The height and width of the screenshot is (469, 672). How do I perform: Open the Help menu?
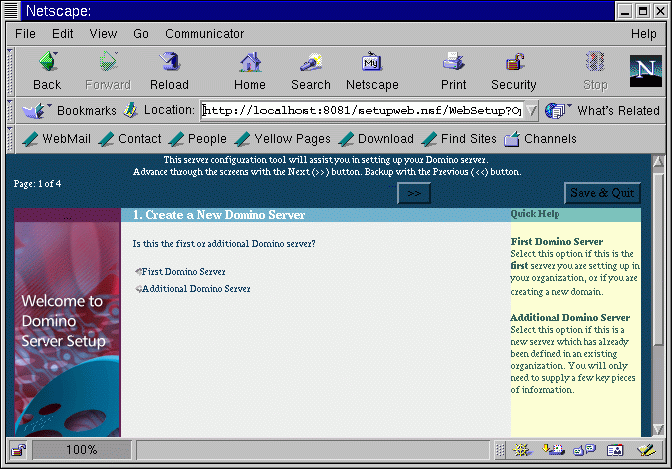click(643, 33)
